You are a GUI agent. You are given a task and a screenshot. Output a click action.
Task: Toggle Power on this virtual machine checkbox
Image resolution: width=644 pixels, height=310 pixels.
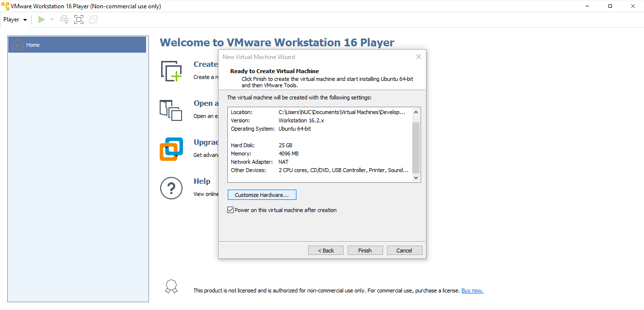tap(231, 210)
